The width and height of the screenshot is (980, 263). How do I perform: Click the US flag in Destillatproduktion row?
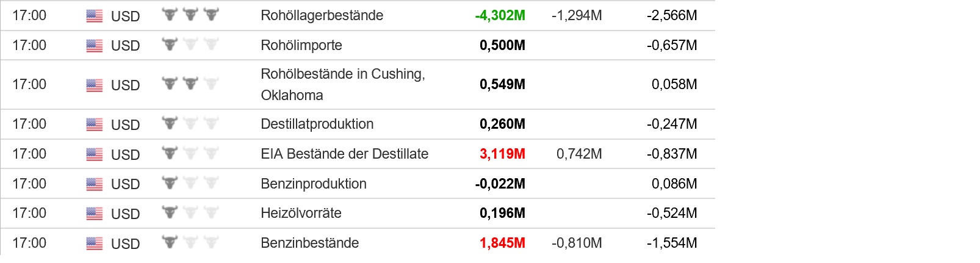tap(95, 124)
